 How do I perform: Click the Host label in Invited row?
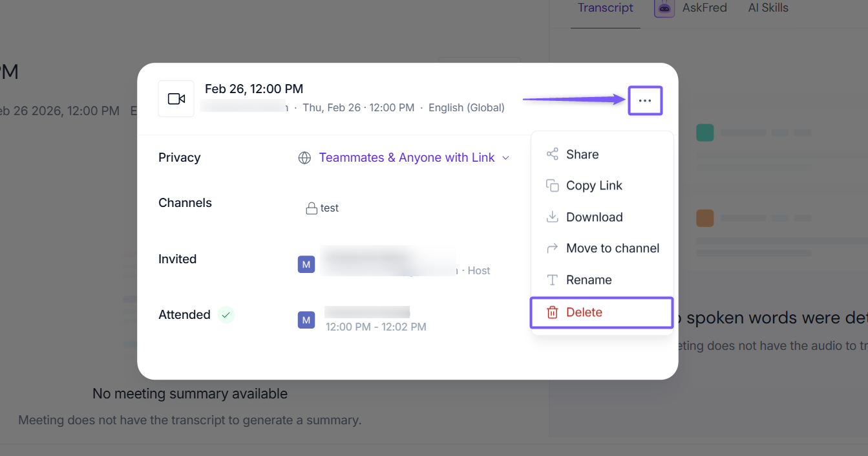tap(479, 270)
